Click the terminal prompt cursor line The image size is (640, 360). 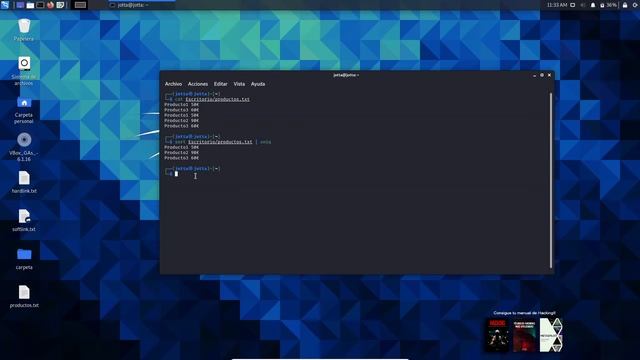point(176,174)
